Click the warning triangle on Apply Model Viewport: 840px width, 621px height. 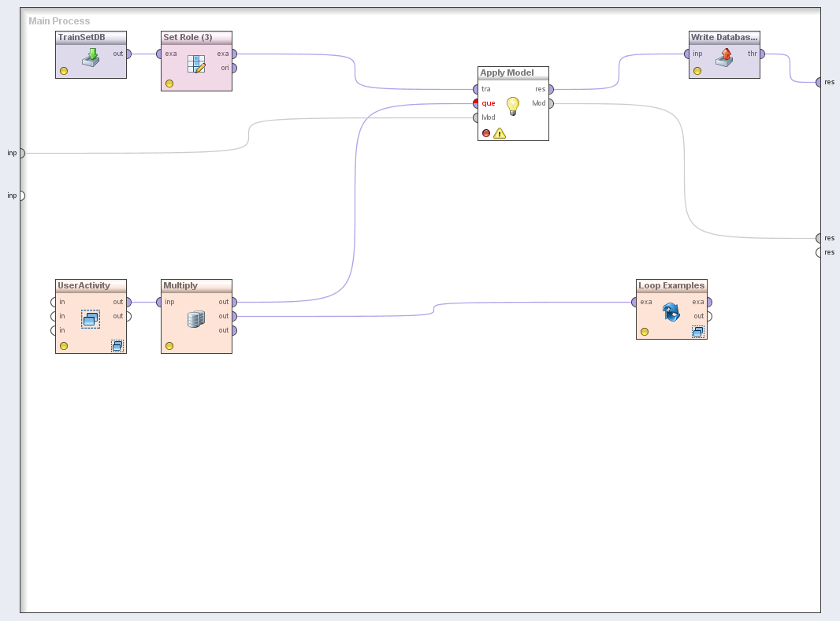[x=500, y=133]
